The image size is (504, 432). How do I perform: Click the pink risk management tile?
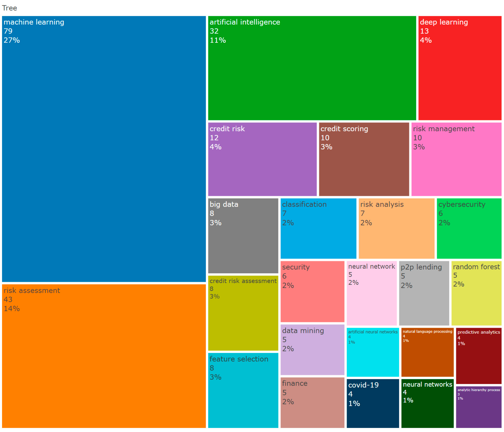(x=456, y=159)
